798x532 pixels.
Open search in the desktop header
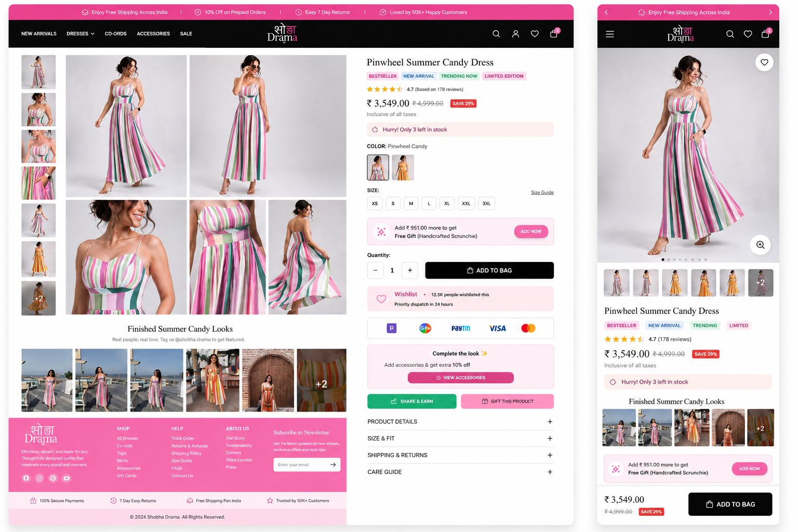[496, 34]
